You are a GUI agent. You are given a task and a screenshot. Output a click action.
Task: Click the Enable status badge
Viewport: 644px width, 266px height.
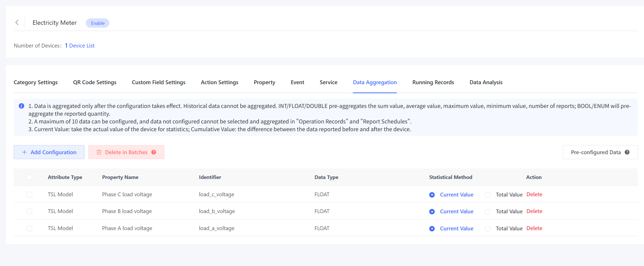[98, 23]
